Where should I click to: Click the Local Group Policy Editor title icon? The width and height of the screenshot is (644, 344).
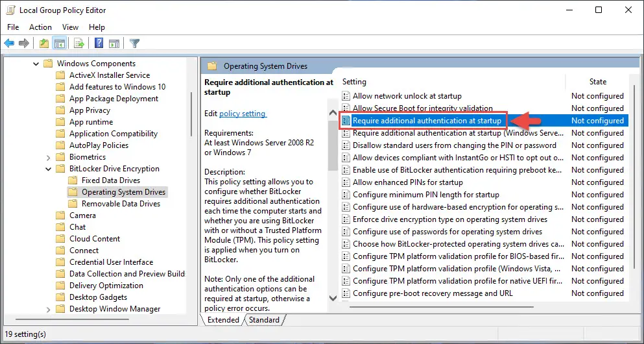pyautogui.click(x=10, y=10)
